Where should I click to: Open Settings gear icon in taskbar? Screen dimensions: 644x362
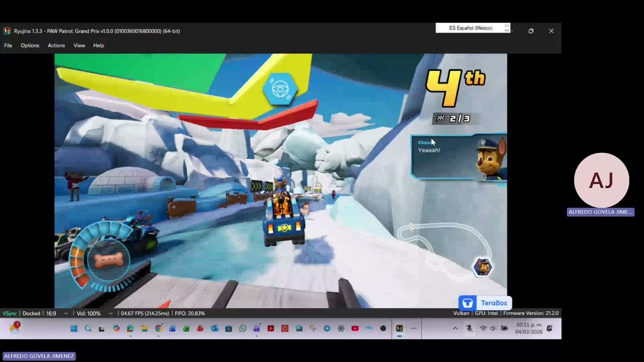click(341, 328)
